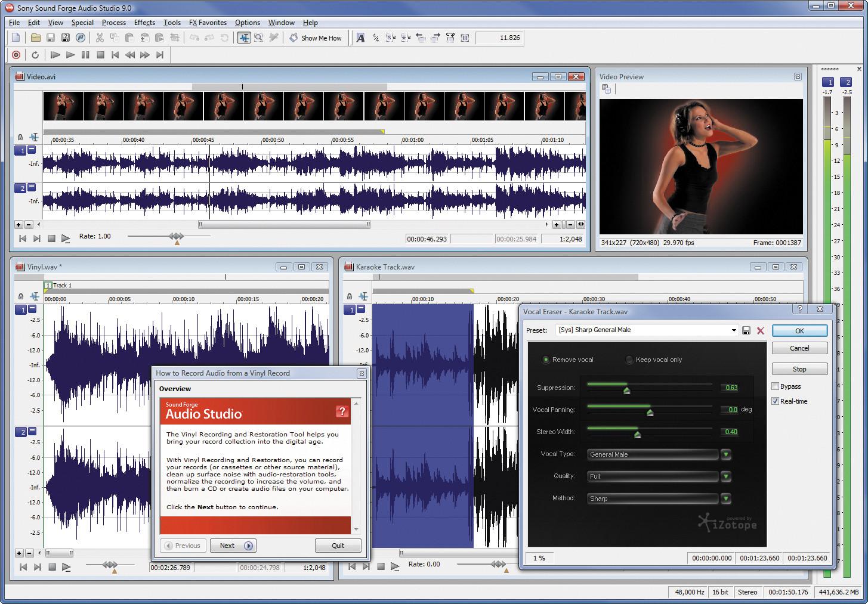This screenshot has height=604, width=868.
Task: Click the red help icon in vinyl tutorial
Action: (x=342, y=411)
